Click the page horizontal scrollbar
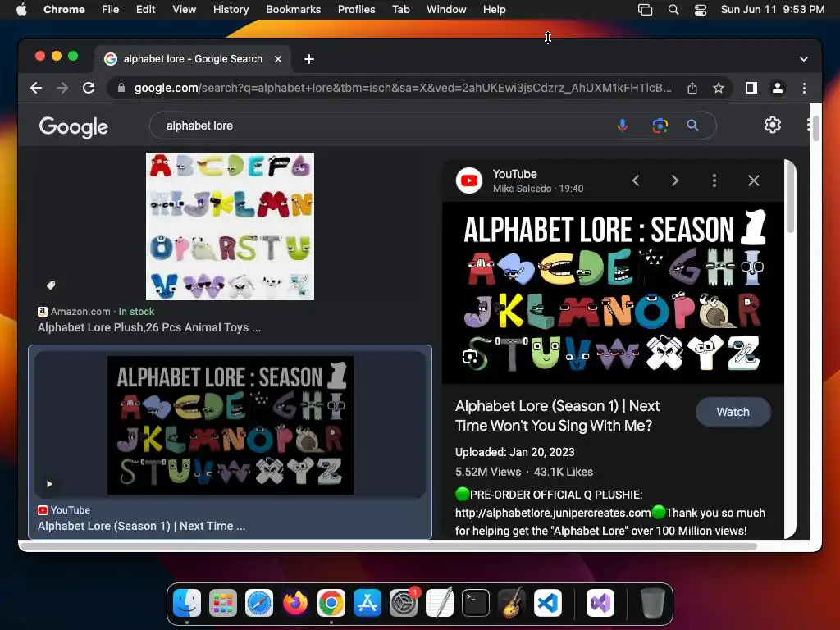 [390, 546]
